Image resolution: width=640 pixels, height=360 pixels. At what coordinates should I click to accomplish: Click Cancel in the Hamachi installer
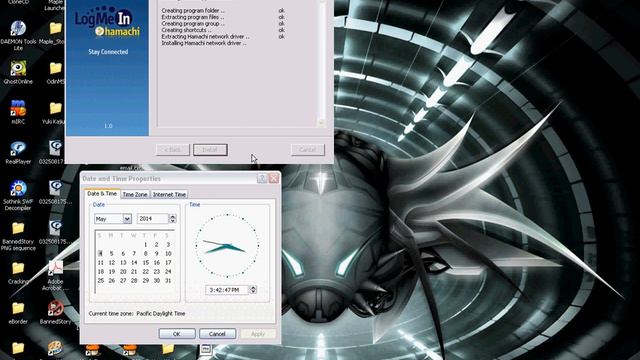pos(308,150)
